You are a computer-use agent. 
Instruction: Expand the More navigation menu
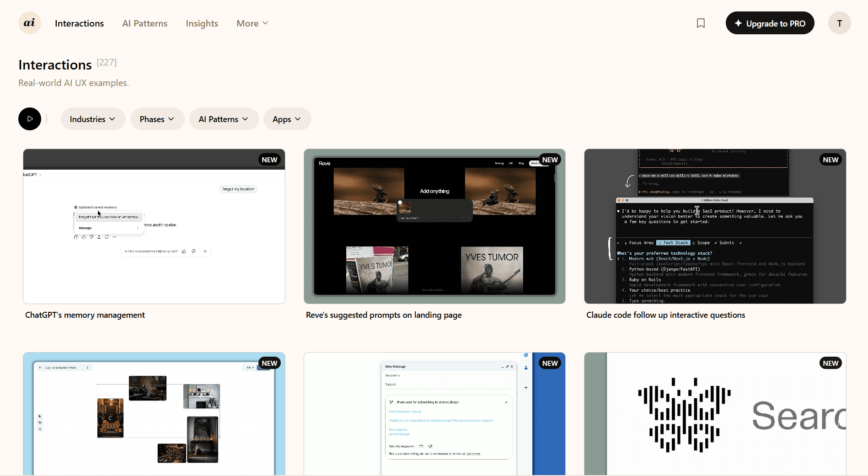[252, 23]
